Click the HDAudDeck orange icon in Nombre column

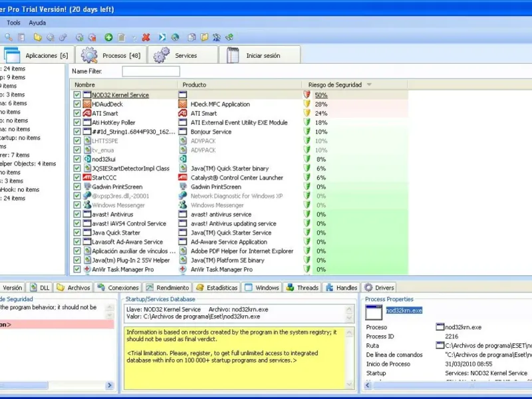87,104
